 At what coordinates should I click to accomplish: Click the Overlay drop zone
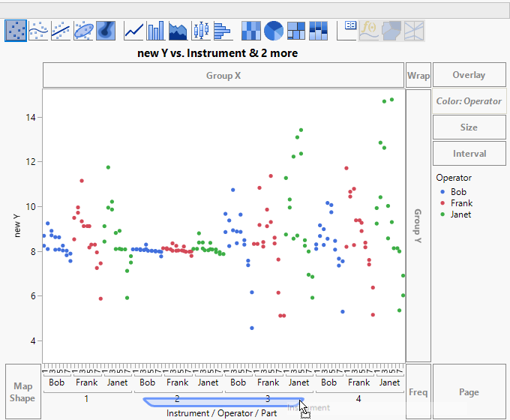pyautogui.click(x=469, y=75)
